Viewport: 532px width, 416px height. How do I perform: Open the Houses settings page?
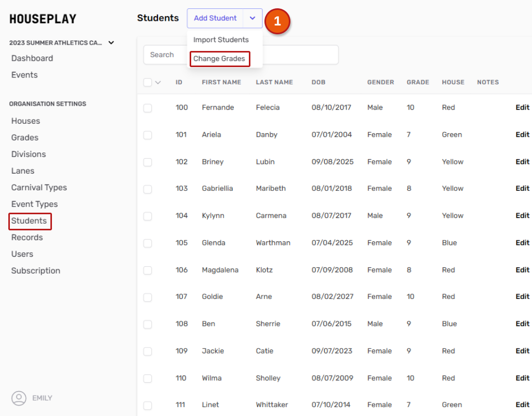pos(25,121)
